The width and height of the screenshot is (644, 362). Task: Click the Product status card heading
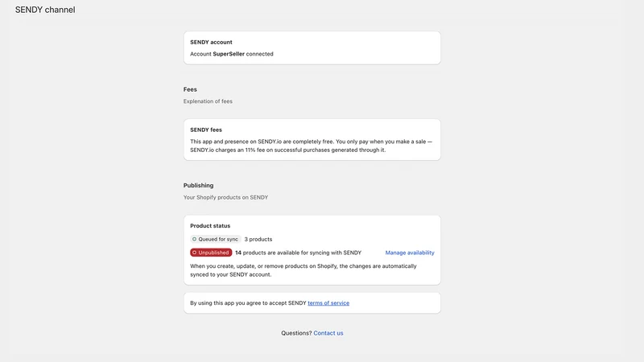[x=210, y=226]
